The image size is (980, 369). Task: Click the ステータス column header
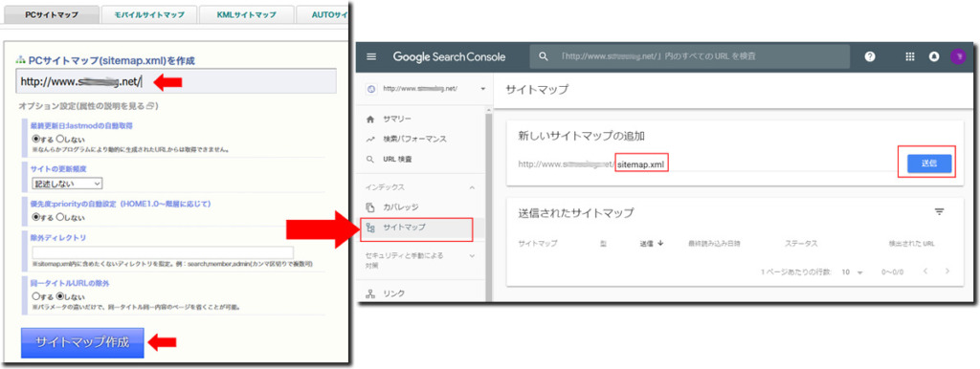click(x=801, y=244)
